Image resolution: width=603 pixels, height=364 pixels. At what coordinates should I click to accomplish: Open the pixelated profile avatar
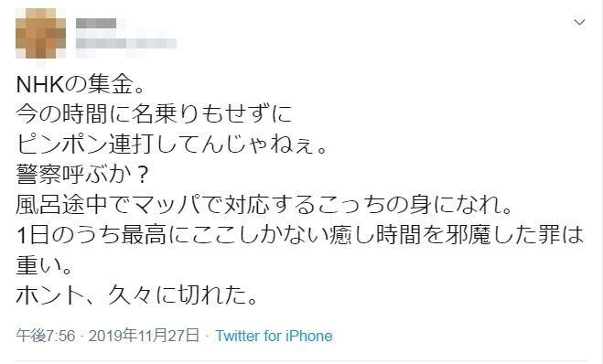click(x=40, y=34)
